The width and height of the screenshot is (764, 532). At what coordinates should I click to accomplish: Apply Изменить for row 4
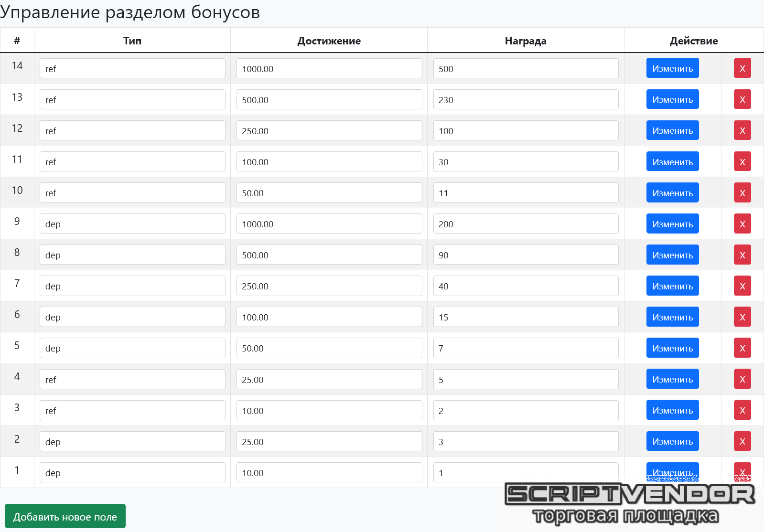(672, 379)
